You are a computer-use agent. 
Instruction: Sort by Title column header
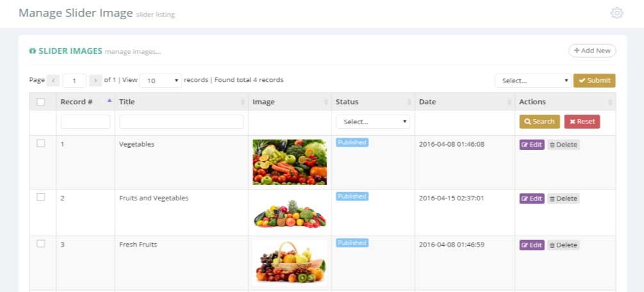[182, 102]
